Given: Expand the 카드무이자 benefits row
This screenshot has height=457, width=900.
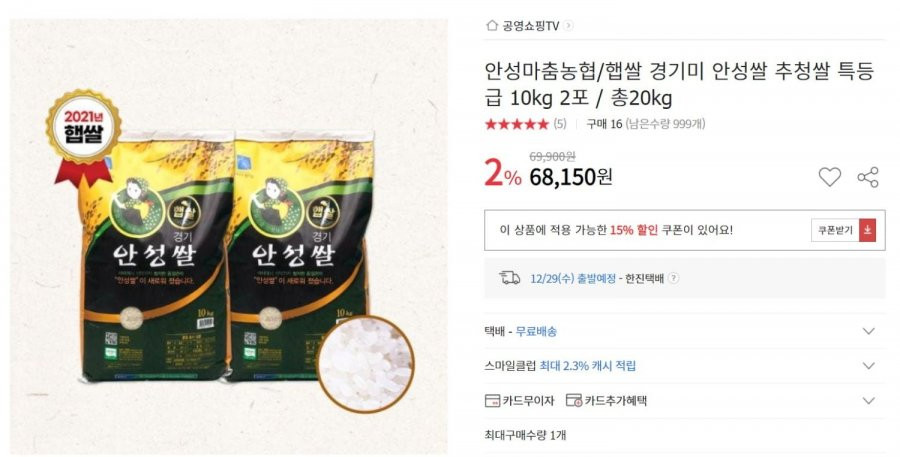Looking at the screenshot, I should click(x=685, y=401).
